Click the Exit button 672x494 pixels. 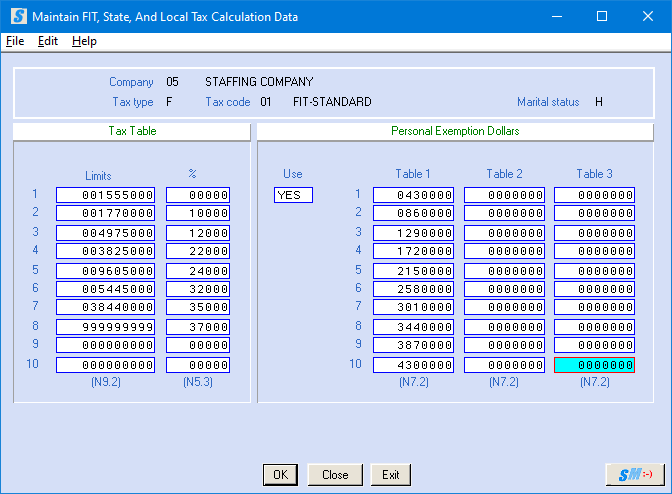[390, 475]
